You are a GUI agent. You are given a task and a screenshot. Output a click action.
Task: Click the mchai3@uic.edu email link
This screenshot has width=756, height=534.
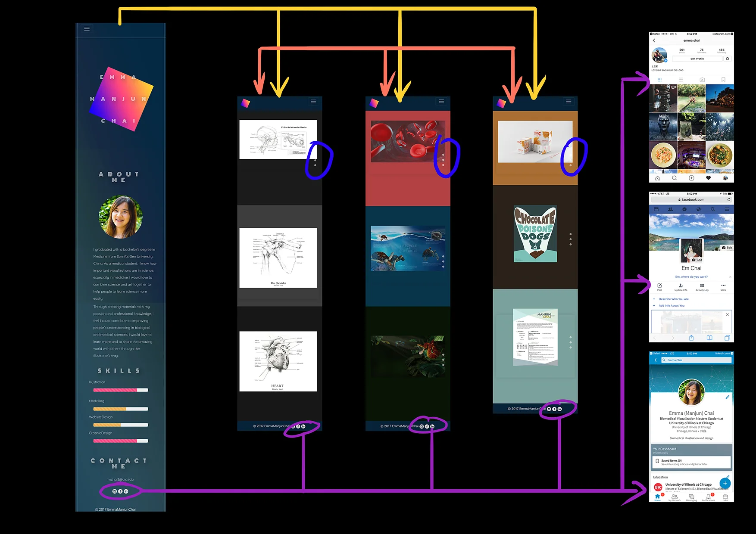(x=121, y=479)
